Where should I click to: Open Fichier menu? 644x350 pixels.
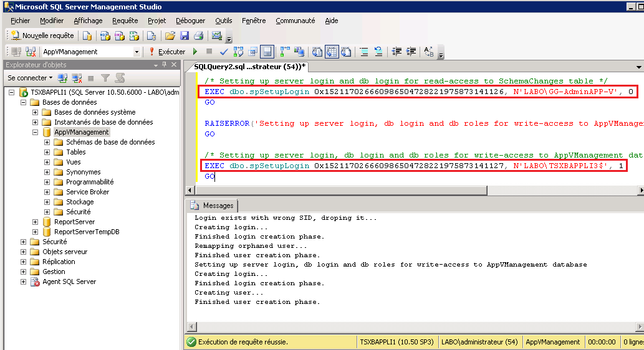[x=20, y=21]
